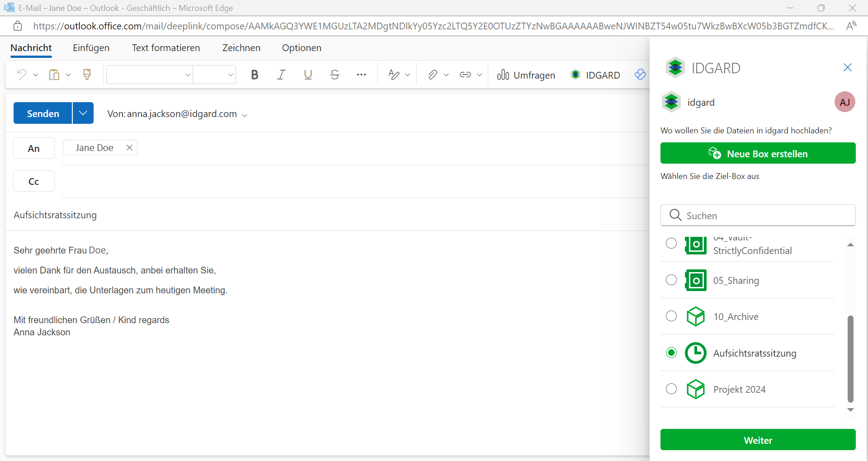Close the IDGARD side panel

[848, 67]
